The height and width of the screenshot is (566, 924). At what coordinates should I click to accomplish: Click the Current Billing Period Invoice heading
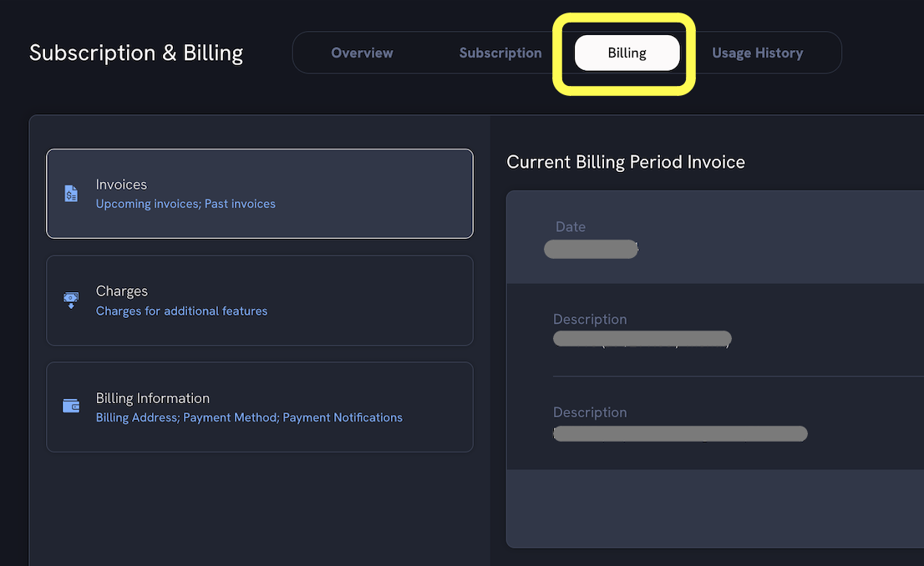626,162
